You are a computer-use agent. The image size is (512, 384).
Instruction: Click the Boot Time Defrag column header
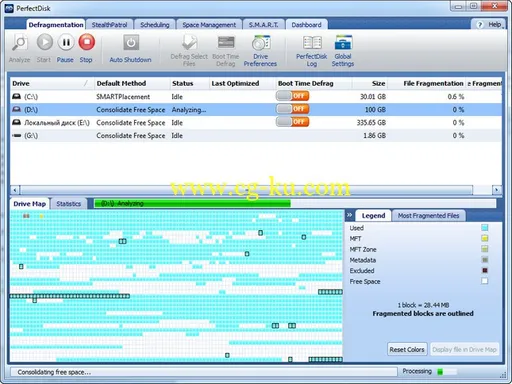[314, 83]
